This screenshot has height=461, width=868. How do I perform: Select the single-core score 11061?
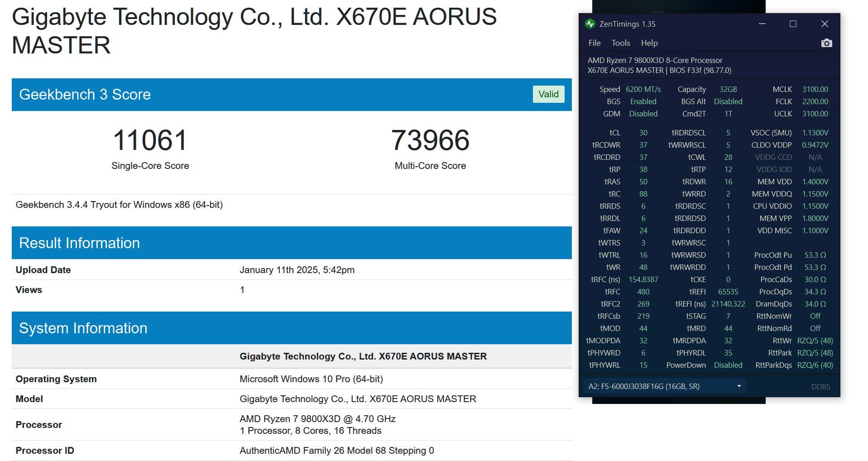[x=150, y=140]
